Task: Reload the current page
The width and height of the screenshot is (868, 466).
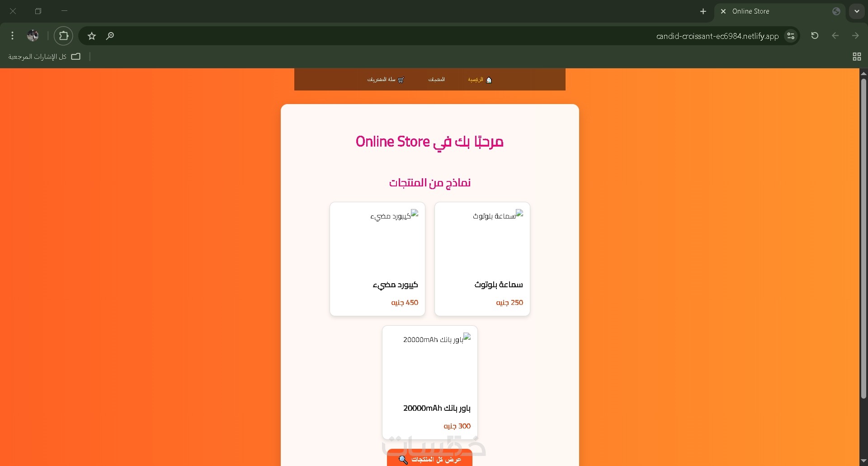Action: (815, 36)
